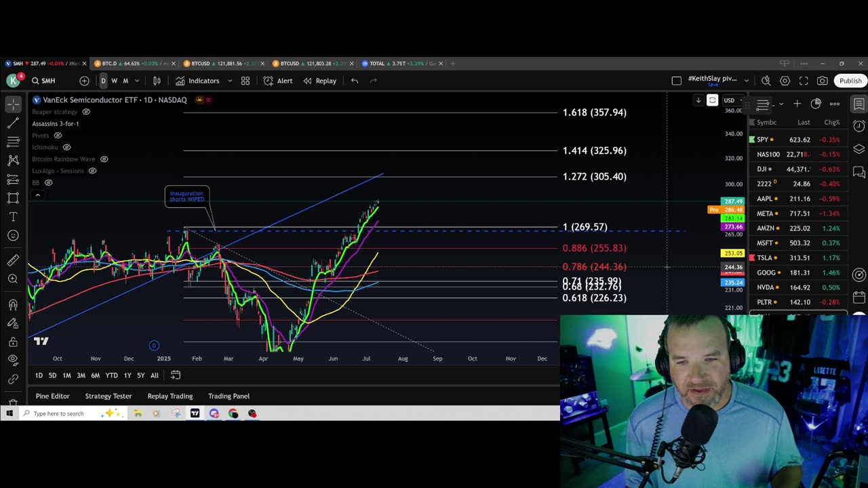The image size is (868, 488).
Task: Activate the zoom in tool
Action: point(13,279)
